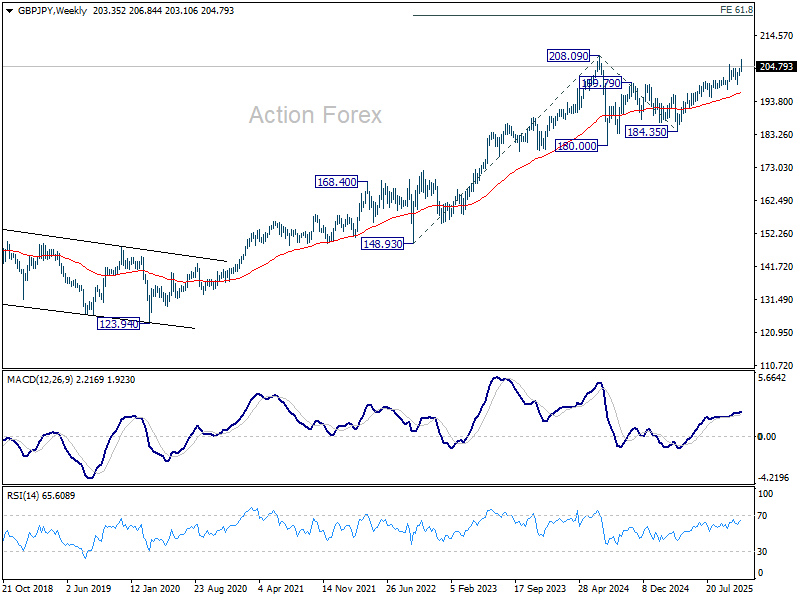Click 110.720 on the price axis

(776, 366)
